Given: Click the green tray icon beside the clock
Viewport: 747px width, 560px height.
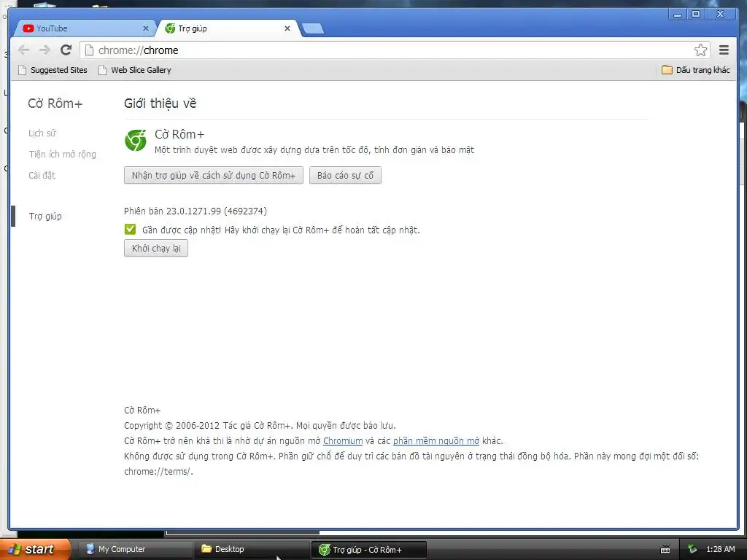Looking at the screenshot, I should point(692,549).
